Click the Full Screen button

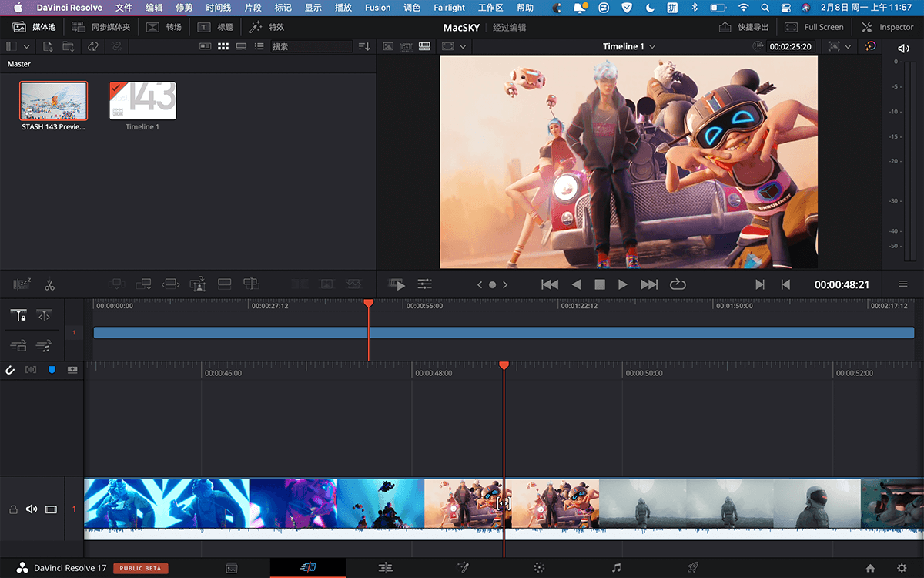(814, 27)
